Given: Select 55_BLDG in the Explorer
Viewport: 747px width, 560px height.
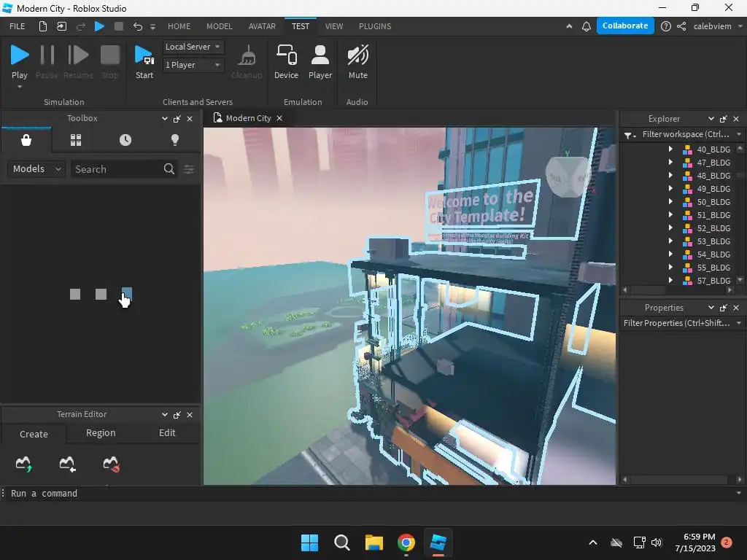Looking at the screenshot, I should [713, 268].
